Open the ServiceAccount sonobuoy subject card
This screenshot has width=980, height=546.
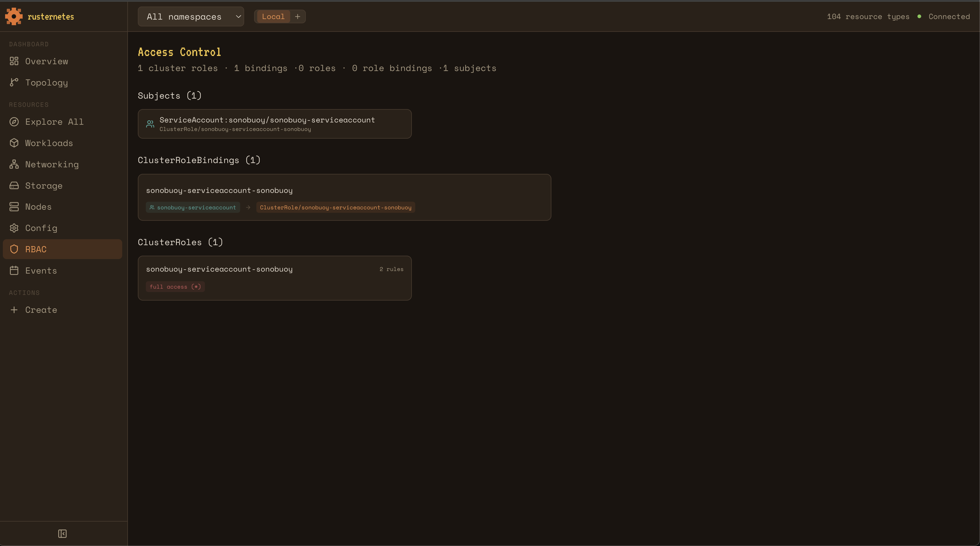274,124
